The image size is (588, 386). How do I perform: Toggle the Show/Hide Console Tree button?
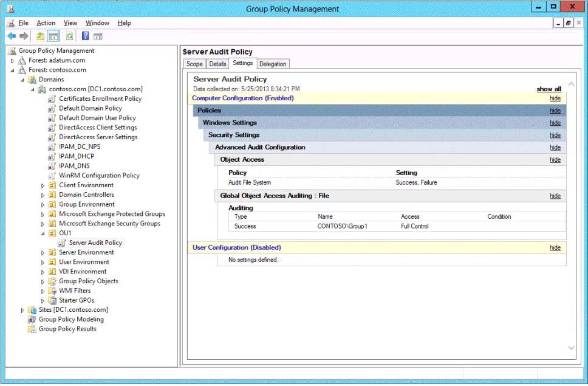[x=53, y=36]
